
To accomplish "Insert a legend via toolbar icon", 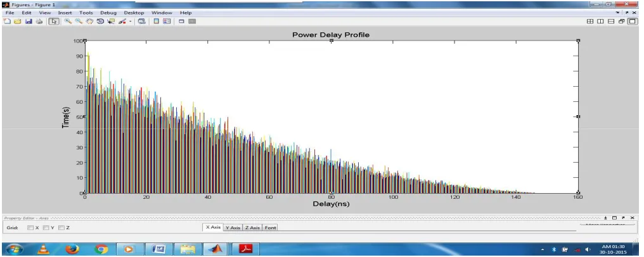I will click(x=166, y=22).
